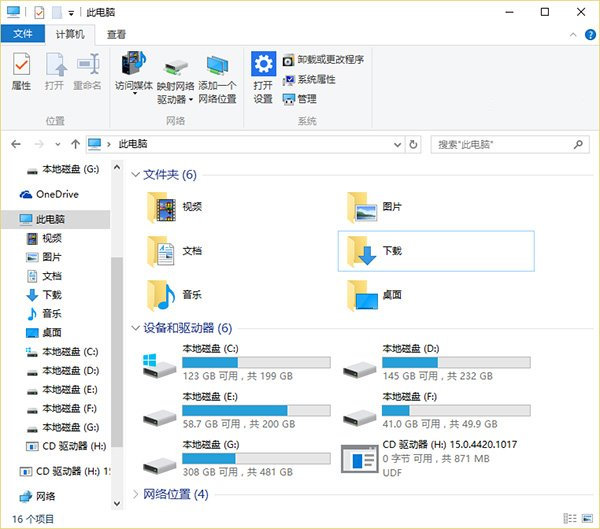
Task: Select 此电脑 in the navigation pane
Action: tap(56, 219)
